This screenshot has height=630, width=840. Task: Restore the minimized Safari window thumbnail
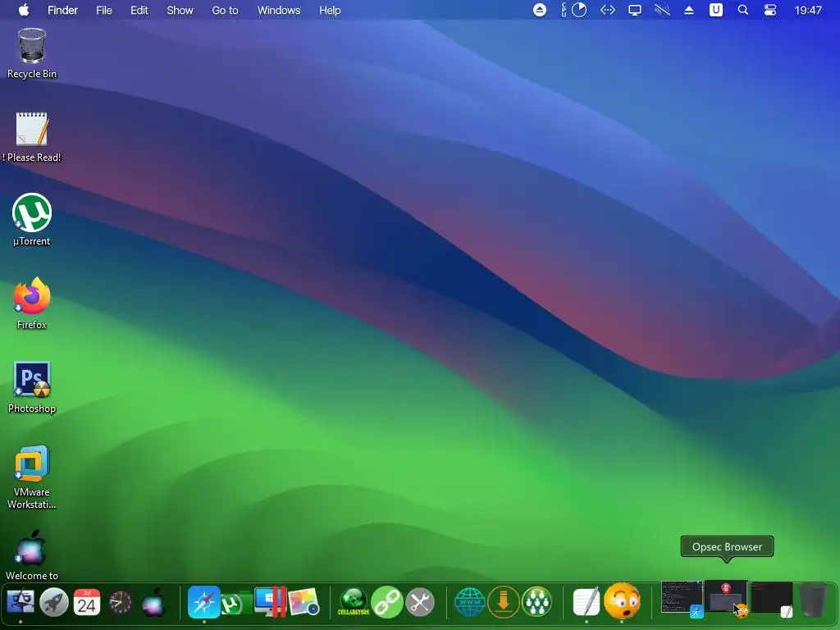tap(682, 598)
